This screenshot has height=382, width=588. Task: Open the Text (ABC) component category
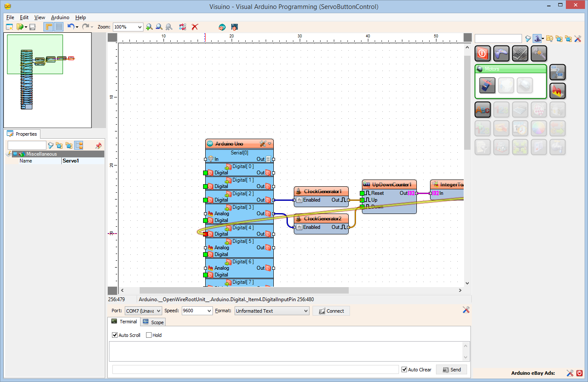(x=482, y=110)
